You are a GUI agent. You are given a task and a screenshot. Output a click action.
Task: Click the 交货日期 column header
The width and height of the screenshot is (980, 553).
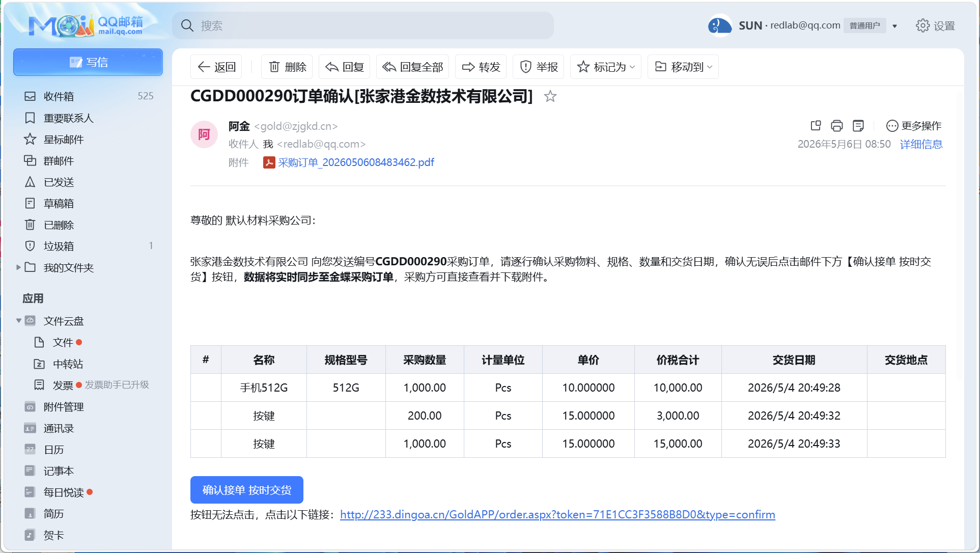click(x=794, y=360)
